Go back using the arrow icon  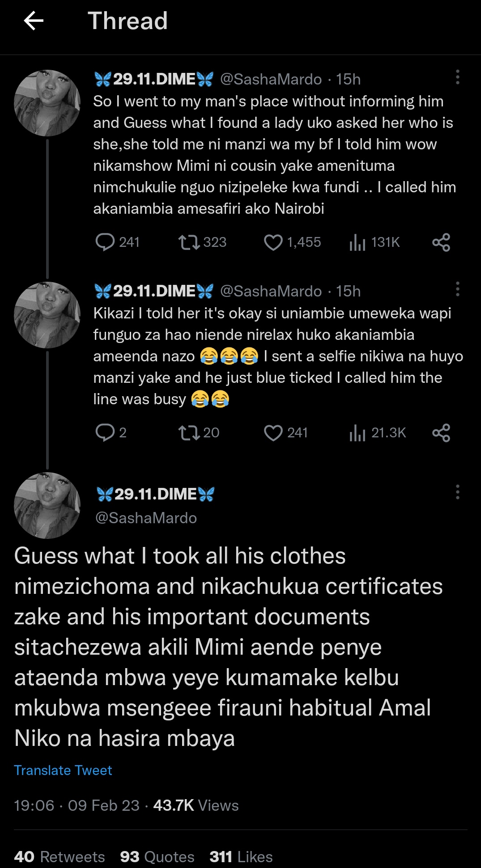coord(34,21)
